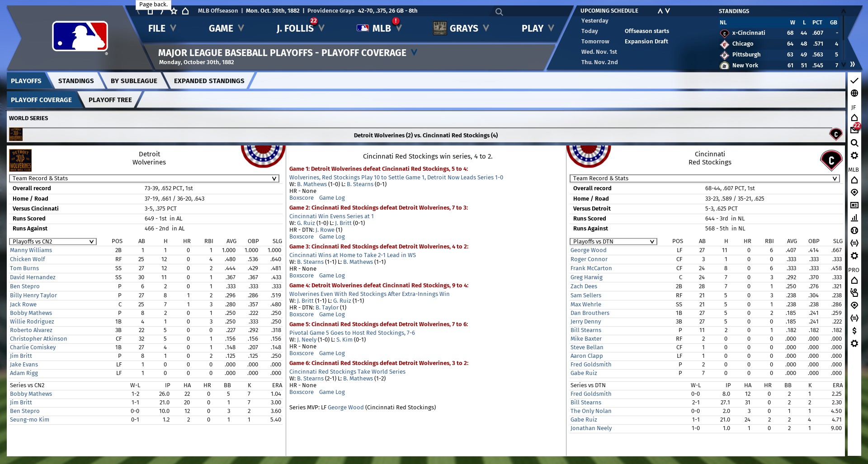Click Bill Stearns in Cincinnati pitching table

586,403
